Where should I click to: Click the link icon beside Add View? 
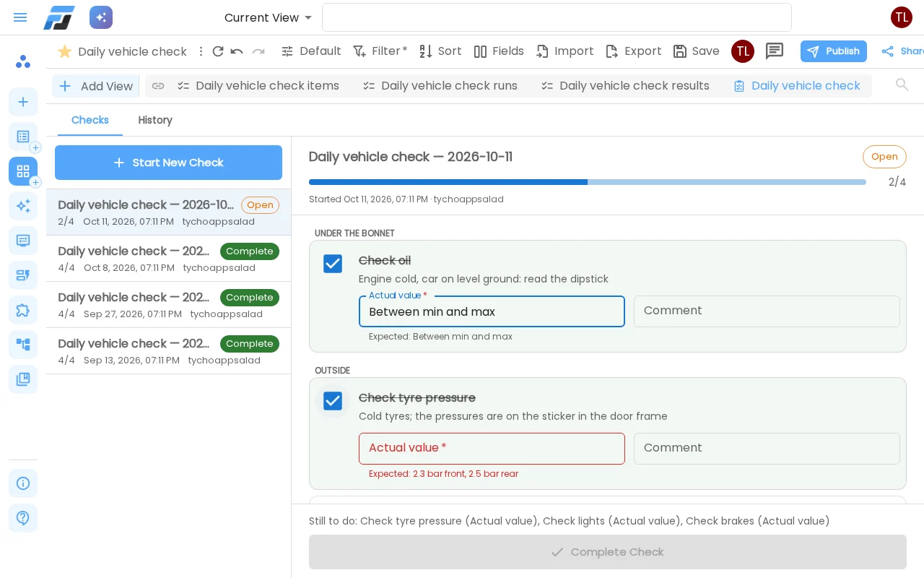click(x=158, y=86)
